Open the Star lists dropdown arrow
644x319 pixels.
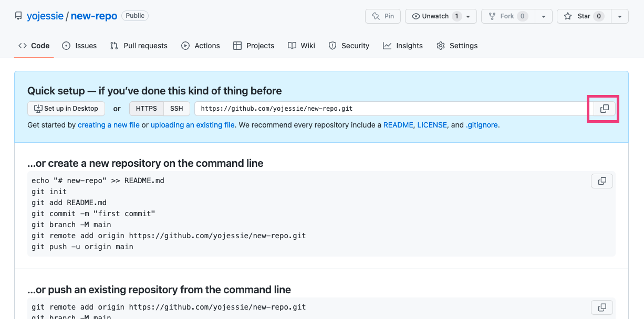[x=620, y=16]
